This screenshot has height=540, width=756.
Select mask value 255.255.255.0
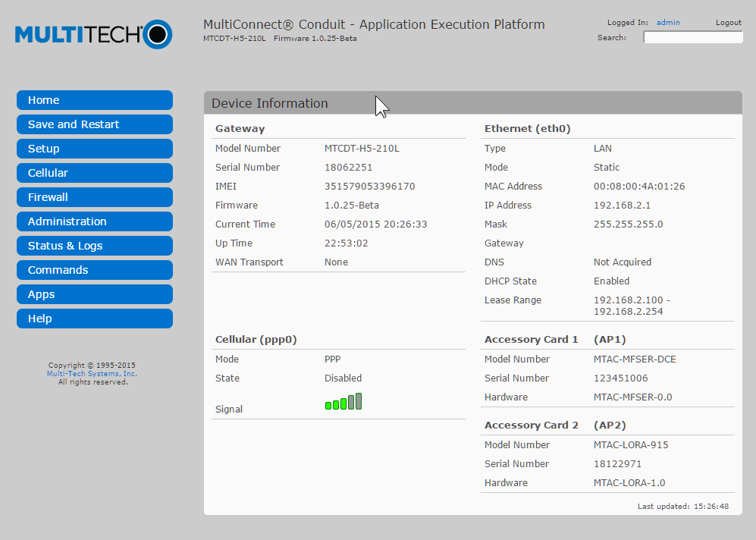point(629,224)
